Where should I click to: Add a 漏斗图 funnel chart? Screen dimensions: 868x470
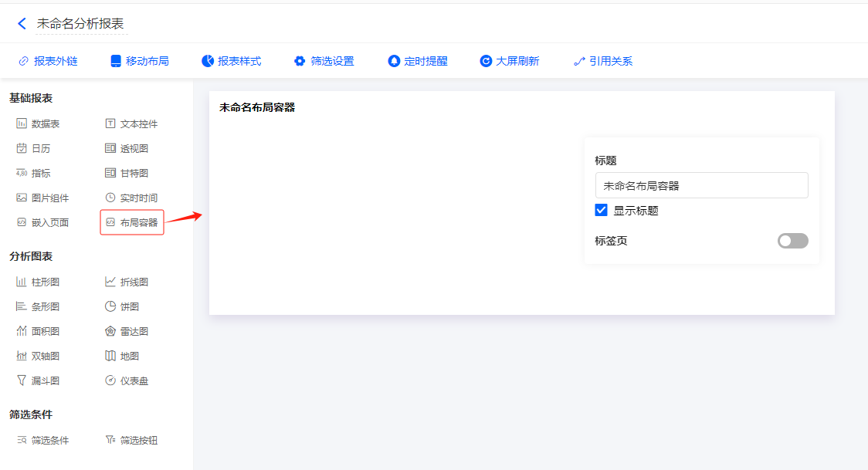point(39,380)
